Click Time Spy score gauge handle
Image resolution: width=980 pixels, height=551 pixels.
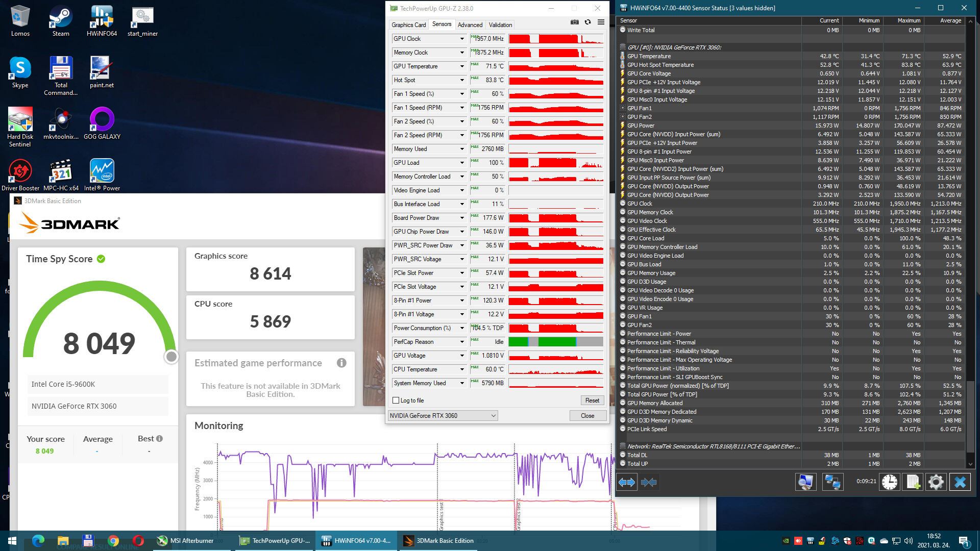(171, 357)
